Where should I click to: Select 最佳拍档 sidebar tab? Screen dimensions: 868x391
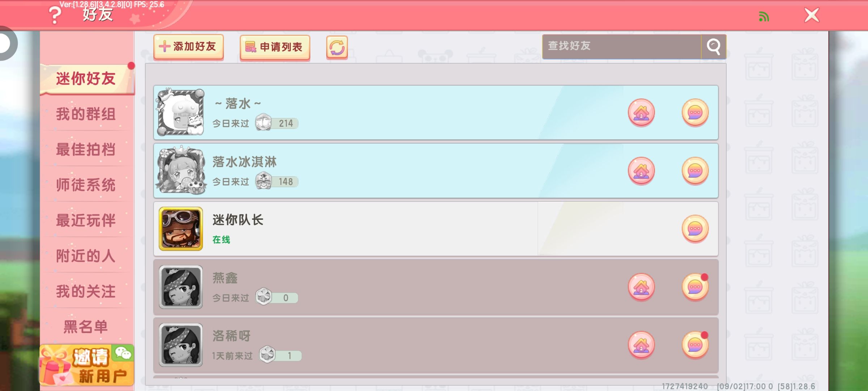86,150
